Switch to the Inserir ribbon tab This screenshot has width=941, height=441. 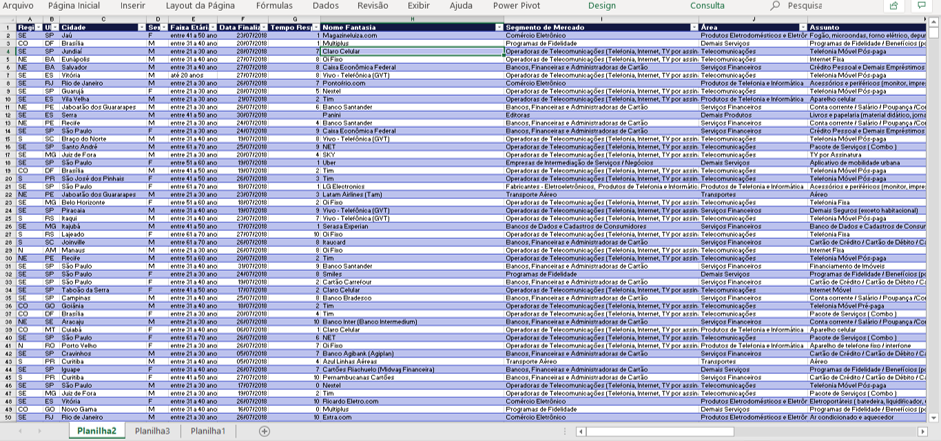pos(133,6)
